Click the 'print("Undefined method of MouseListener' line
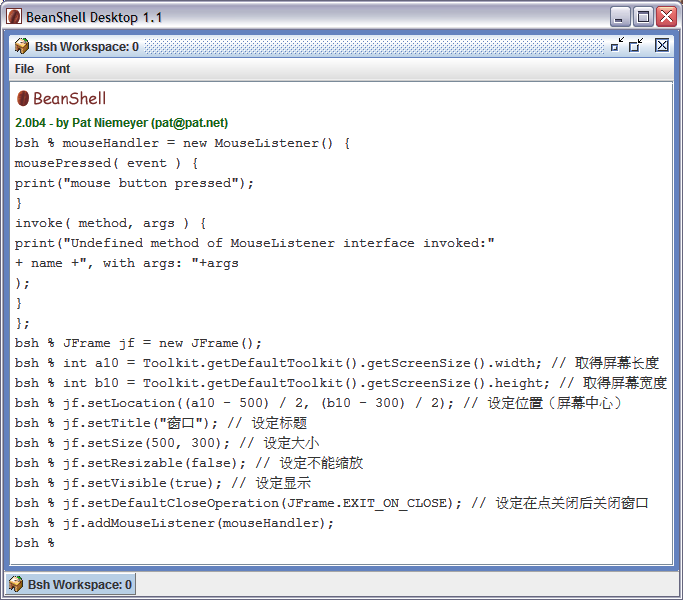Viewport: 683px width, 600px height. [x=255, y=243]
